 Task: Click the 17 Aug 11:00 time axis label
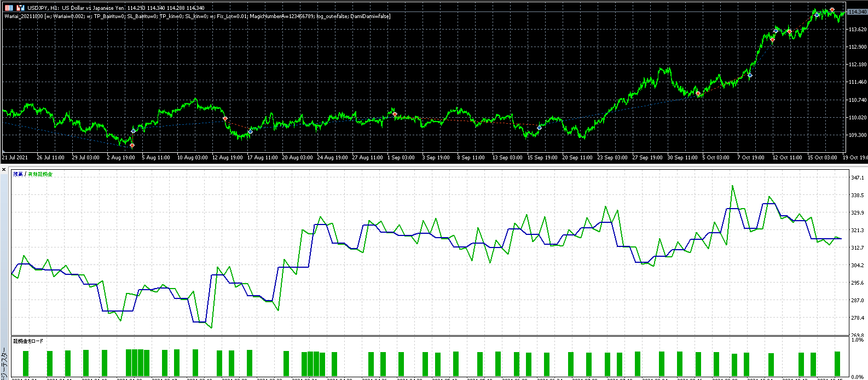tap(262, 158)
